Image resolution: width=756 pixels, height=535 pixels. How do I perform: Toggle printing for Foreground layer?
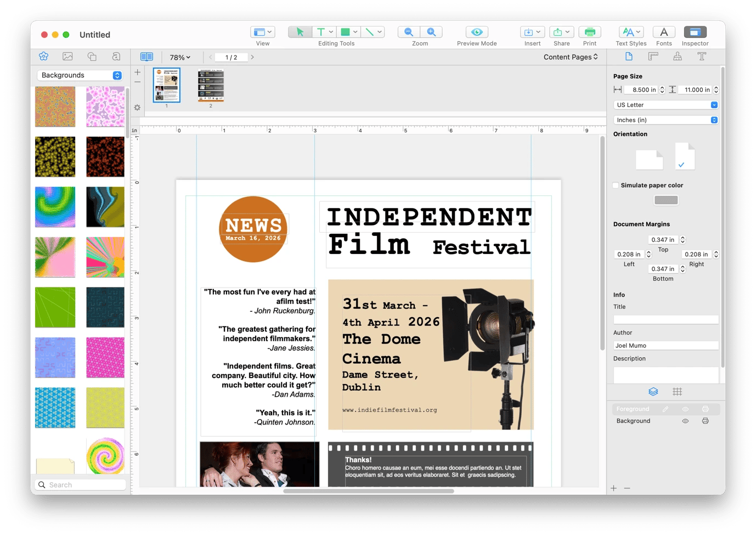click(706, 409)
